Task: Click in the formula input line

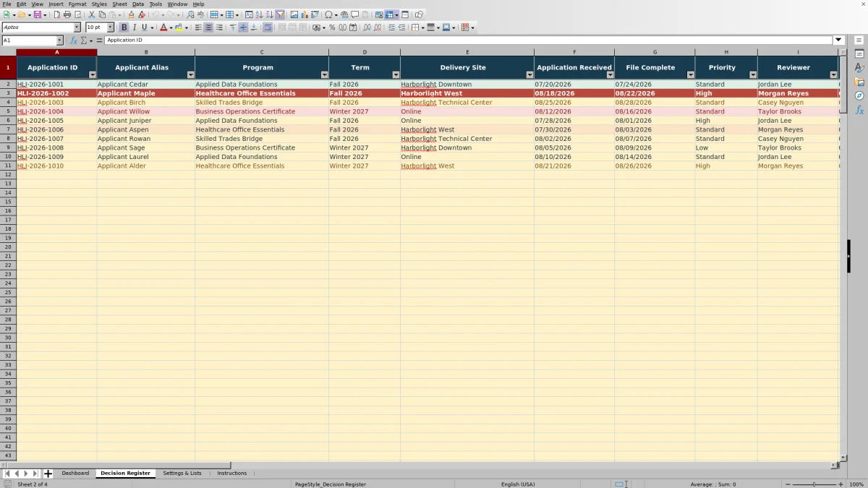Action: [469, 40]
